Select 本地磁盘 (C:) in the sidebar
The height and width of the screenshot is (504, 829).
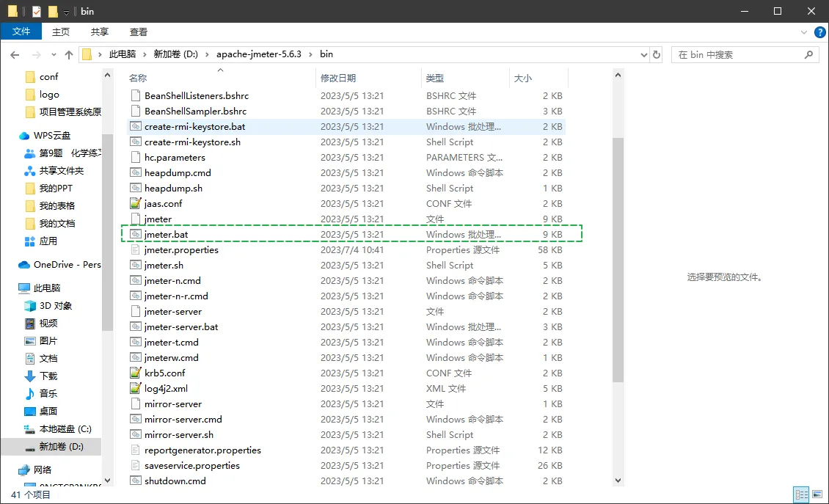point(65,429)
